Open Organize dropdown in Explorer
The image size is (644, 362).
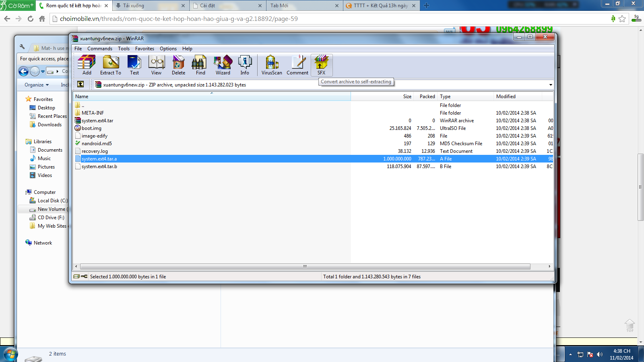37,85
